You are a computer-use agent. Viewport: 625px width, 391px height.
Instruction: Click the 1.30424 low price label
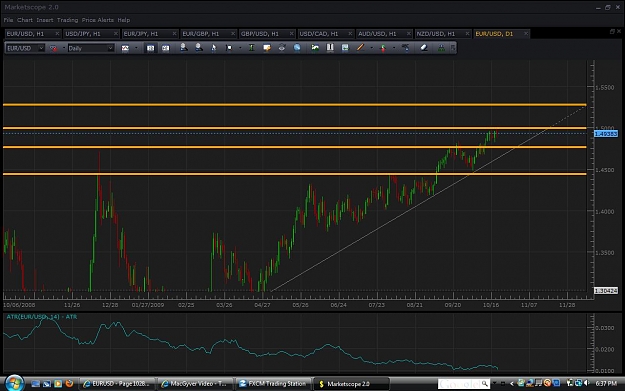[x=606, y=291]
